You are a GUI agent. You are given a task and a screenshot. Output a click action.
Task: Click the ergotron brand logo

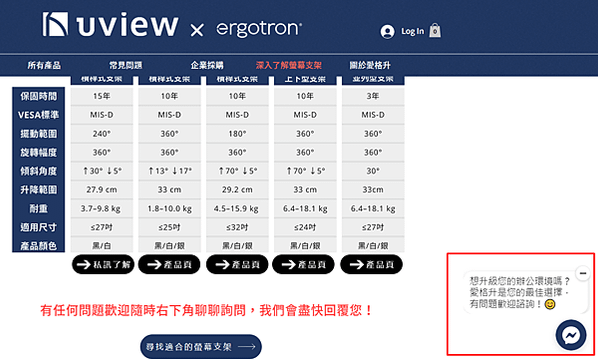coord(259,29)
